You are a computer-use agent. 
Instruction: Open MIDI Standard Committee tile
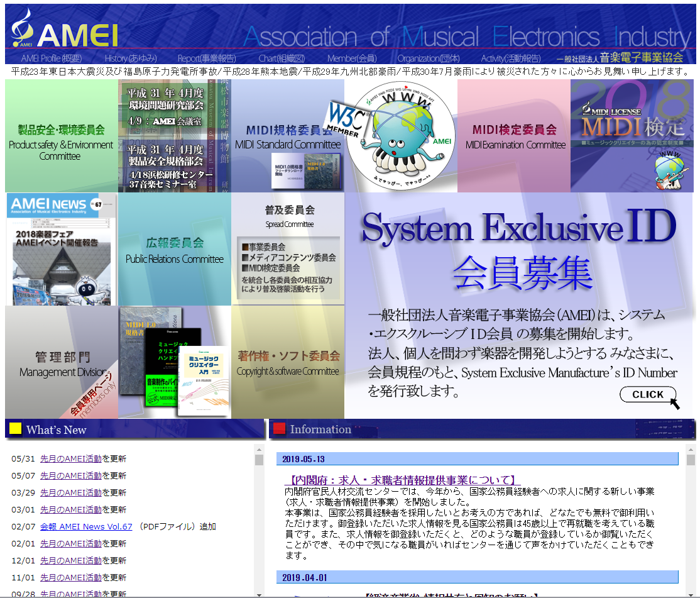pyautogui.click(x=288, y=136)
